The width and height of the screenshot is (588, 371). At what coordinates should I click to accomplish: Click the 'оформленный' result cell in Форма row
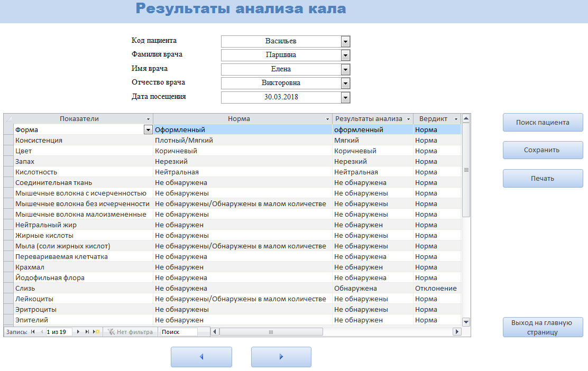click(x=373, y=129)
